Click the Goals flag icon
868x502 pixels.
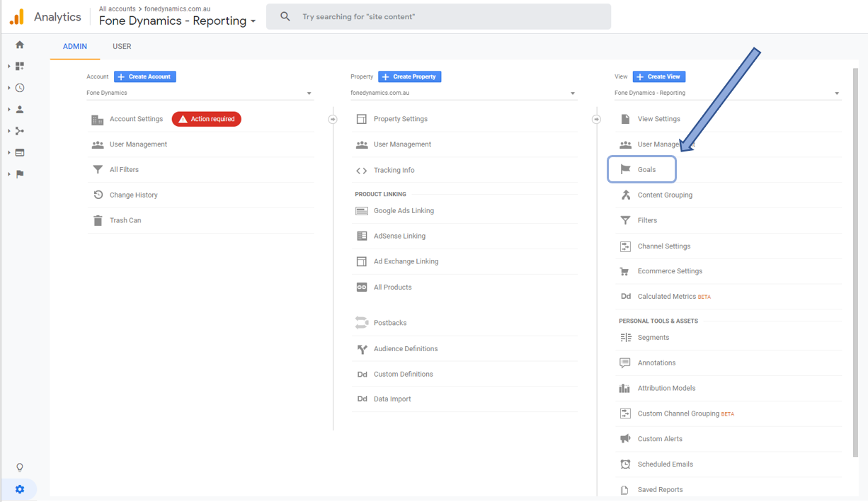[625, 170]
